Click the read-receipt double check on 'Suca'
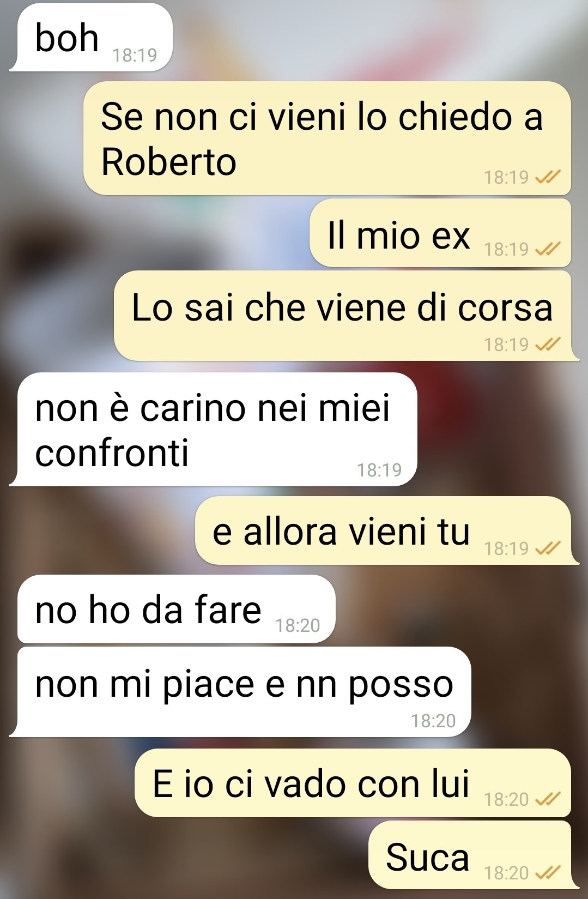Image resolution: width=588 pixels, height=899 pixels. [x=548, y=873]
